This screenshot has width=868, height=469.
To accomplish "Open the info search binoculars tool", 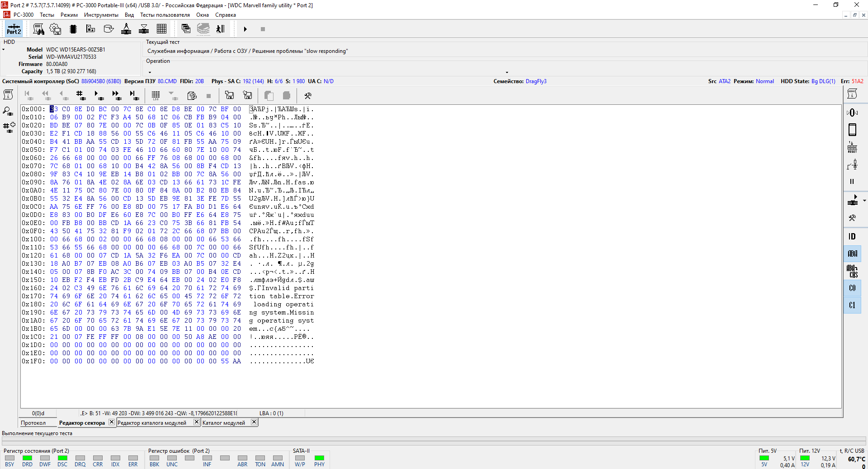I will pyautogui.click(x=38, y=29).
